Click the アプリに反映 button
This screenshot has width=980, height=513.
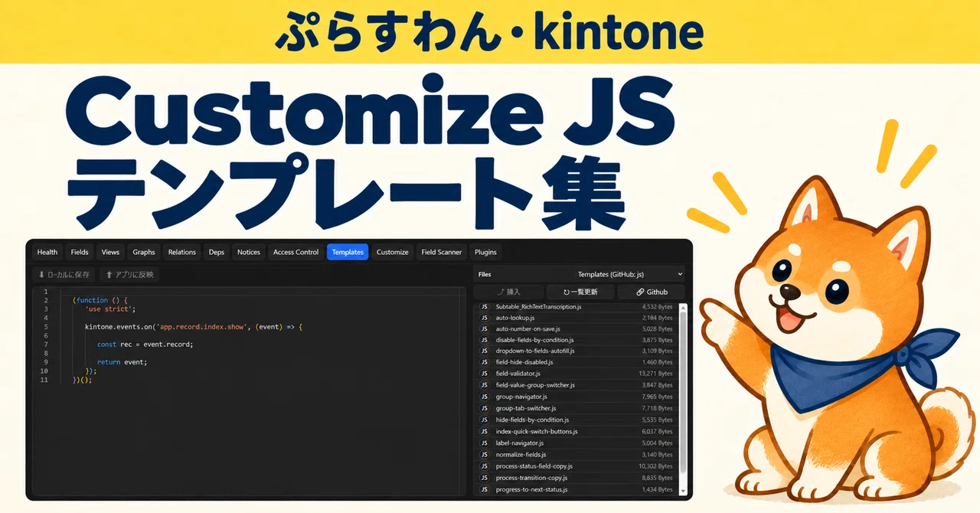tap(129, 274)
